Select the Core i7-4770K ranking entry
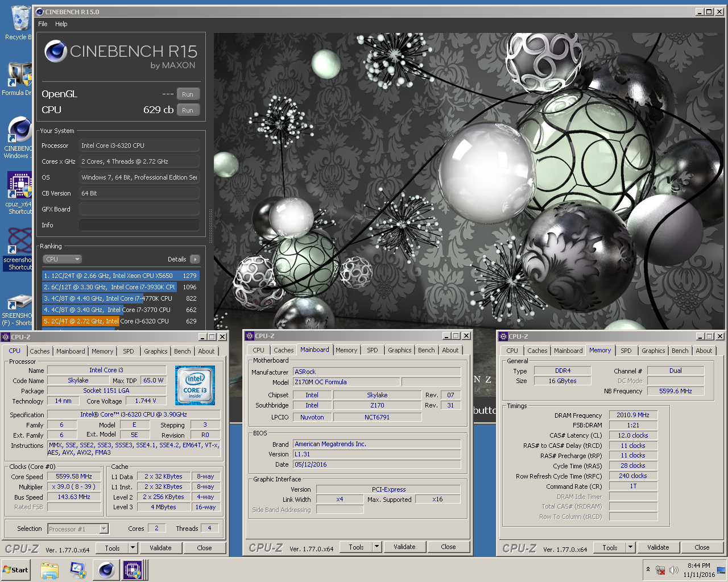This screenshot has height=582, width=728. [x=121, y=298]
